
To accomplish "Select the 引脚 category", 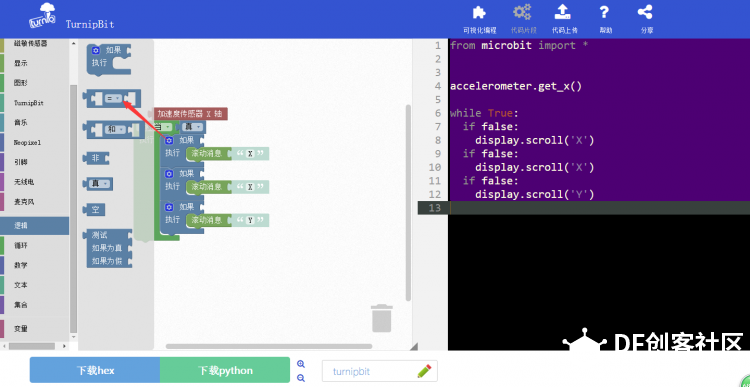I will [34, 162].
